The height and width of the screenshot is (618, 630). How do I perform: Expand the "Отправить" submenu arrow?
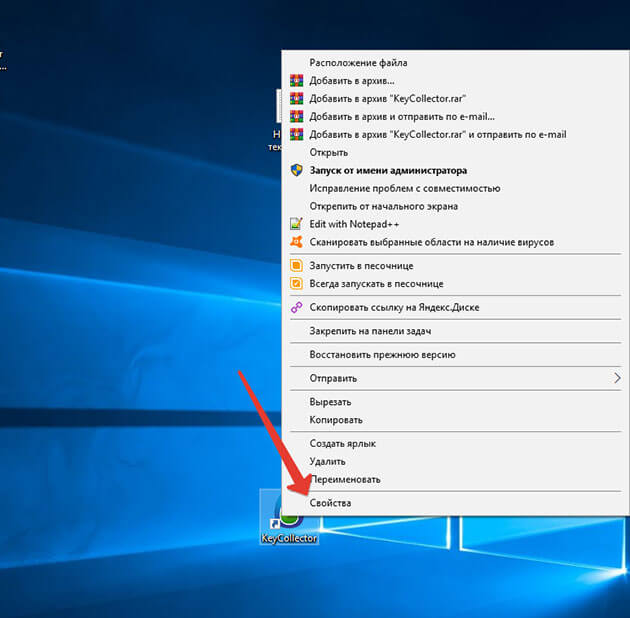[x=616, y=378]
